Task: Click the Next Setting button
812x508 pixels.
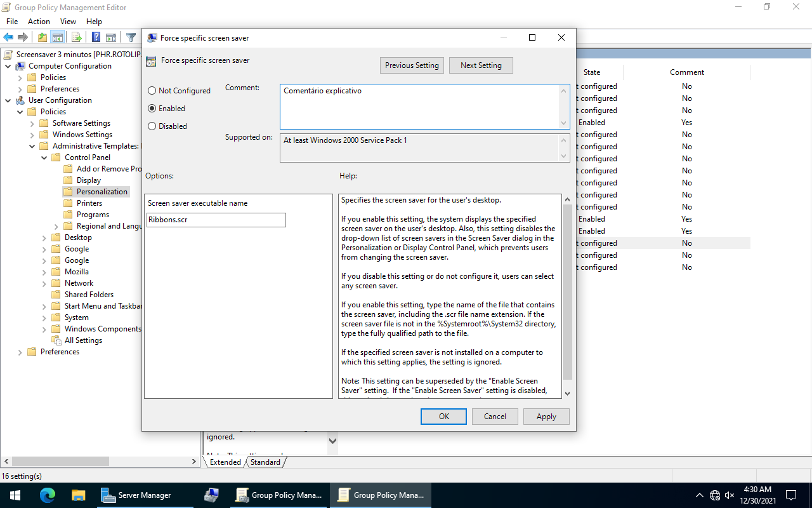Action: tap(481, 65)
